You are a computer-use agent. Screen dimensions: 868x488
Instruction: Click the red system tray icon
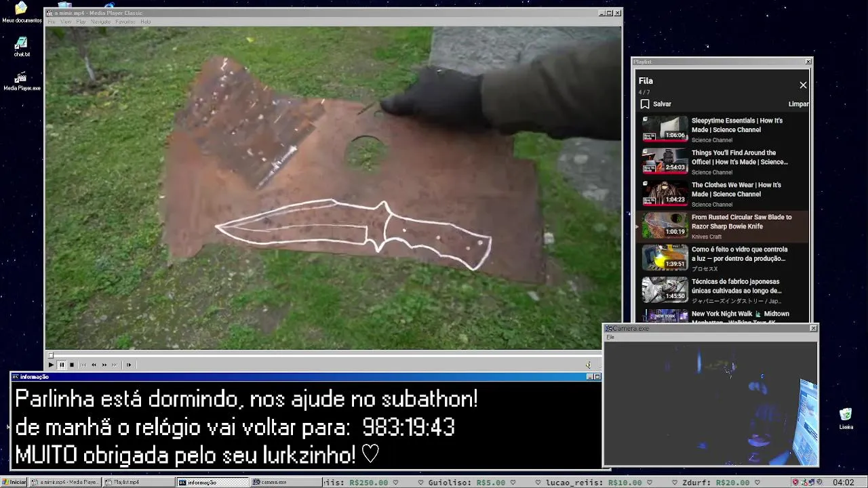click(x=795, y=483)
